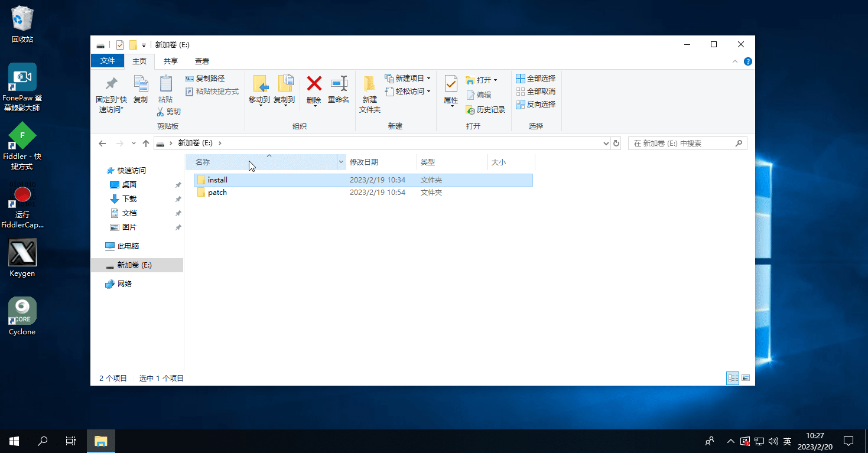Open the New item (新建项目) dropdown
The image size is (868, 453).
pos(407,79)
